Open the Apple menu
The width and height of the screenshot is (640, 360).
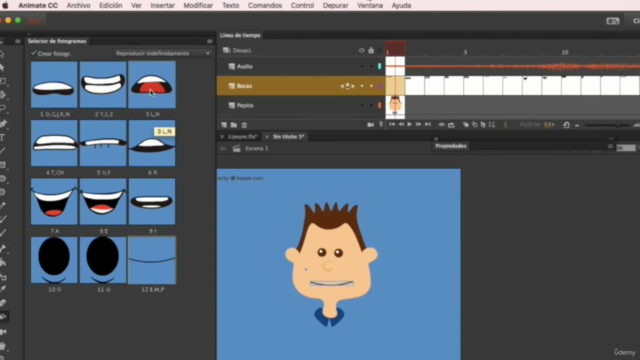pyautogui.click(x=5, y=5)
